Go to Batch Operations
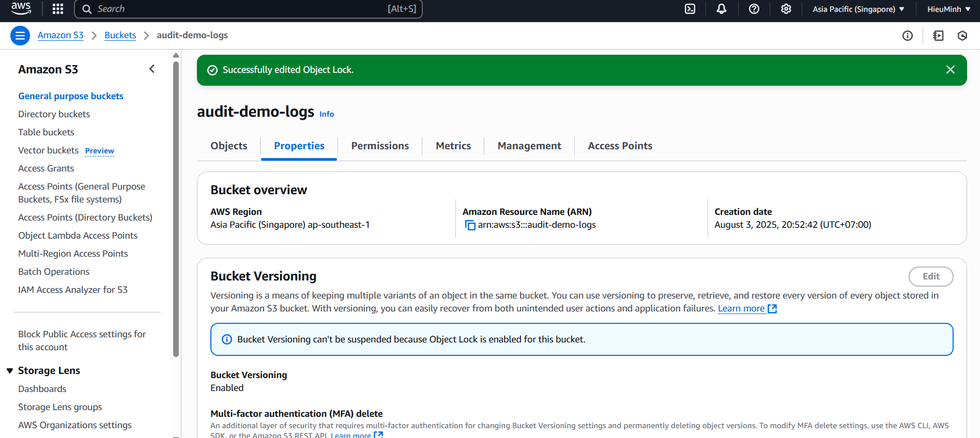This screenshot has width=980, height=438. [54, 272]
